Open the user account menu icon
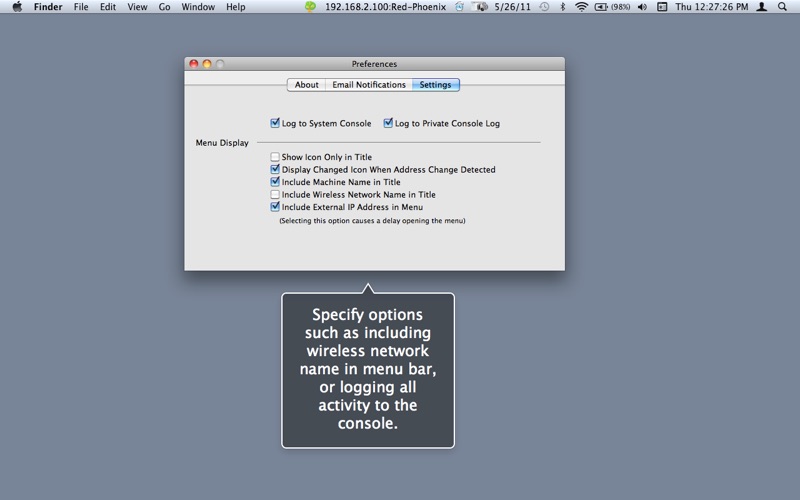The width and height of the screenshot is (800, 500). pyautogui.click(x=761, y=7)
